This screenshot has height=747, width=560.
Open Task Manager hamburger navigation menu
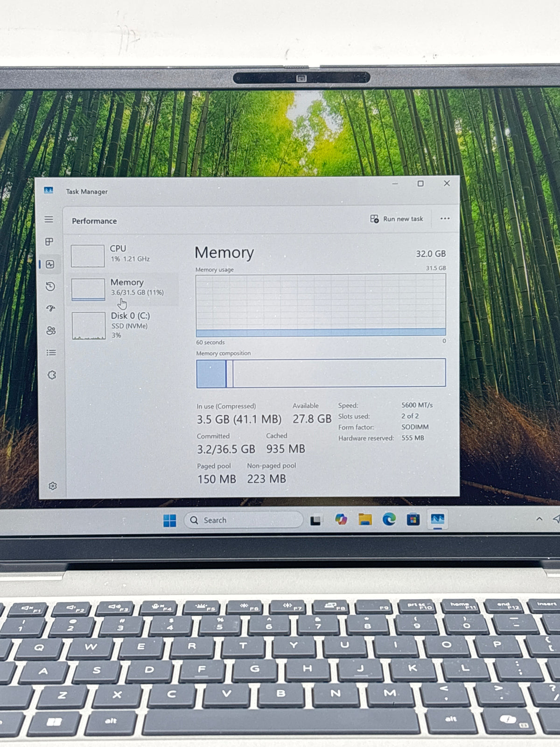tap(49, 219)
